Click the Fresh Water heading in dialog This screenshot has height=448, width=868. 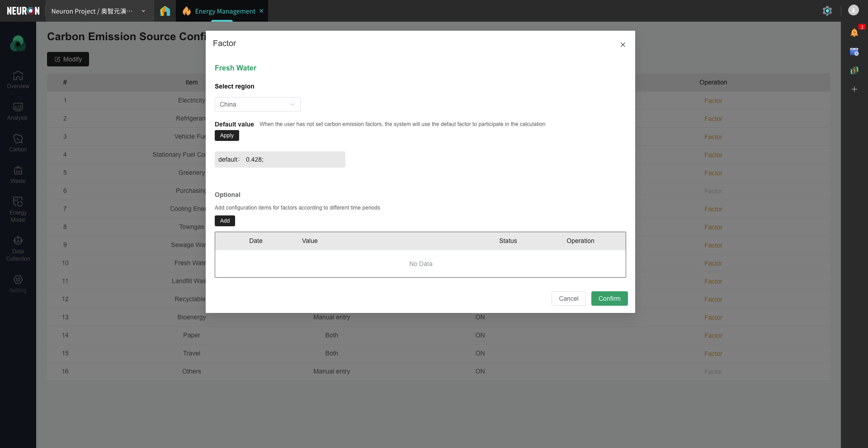click(236, 68)
